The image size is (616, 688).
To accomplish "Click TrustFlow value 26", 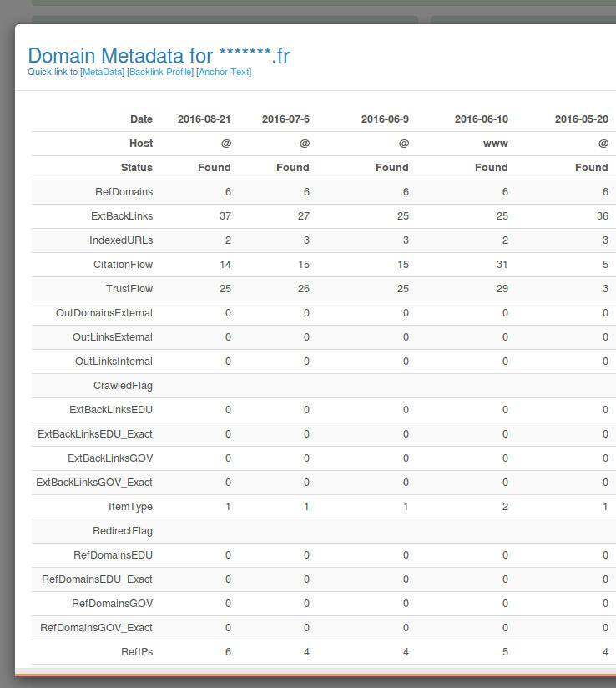I will pyautogui.click(x=304, y=288).
